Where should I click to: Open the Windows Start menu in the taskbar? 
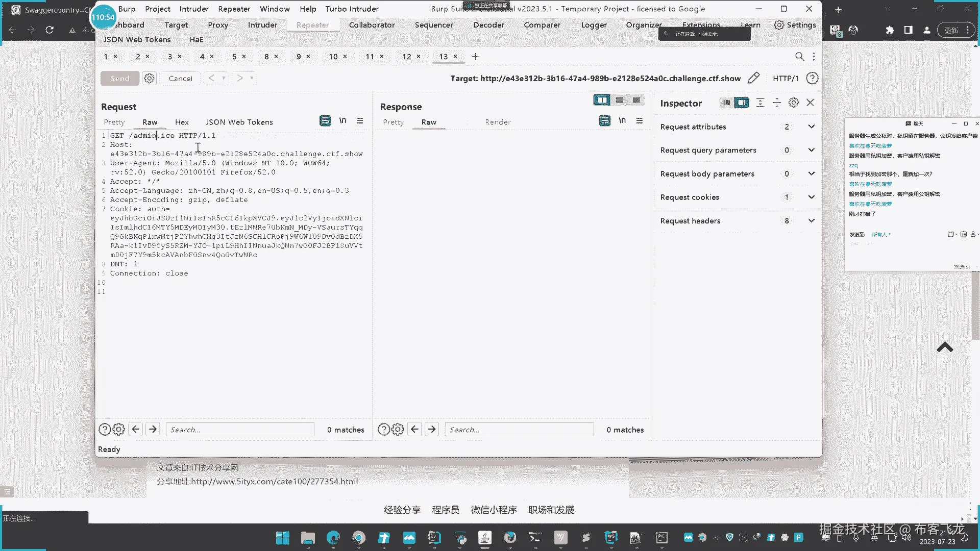click(x=282, y=537)
